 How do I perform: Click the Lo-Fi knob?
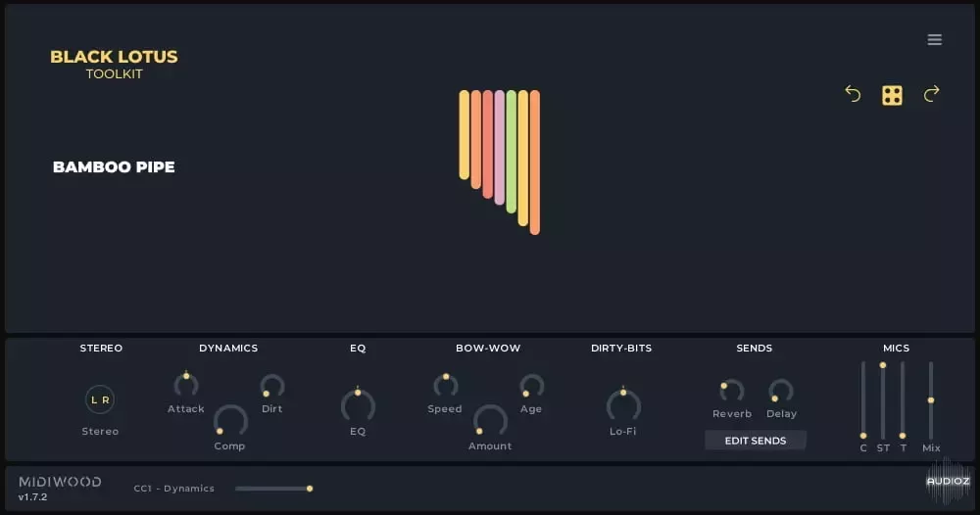[623, 404]
